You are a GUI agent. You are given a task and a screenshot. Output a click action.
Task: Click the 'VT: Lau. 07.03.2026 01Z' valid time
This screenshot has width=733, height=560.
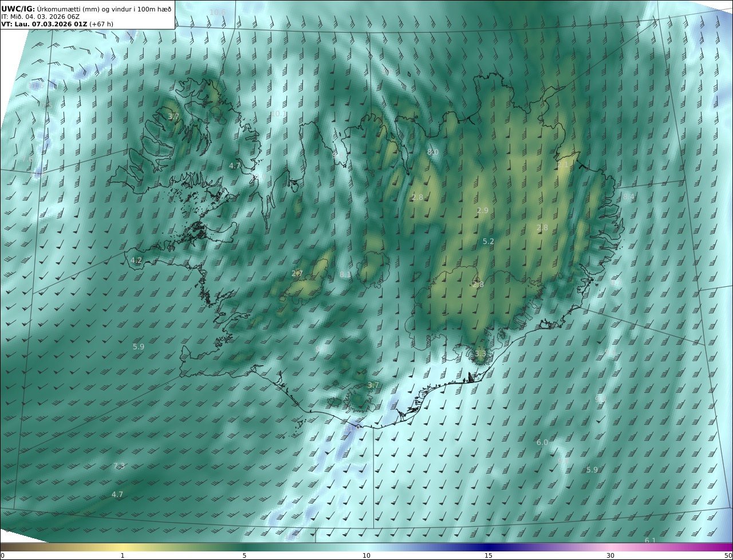(x=45, y=25)
